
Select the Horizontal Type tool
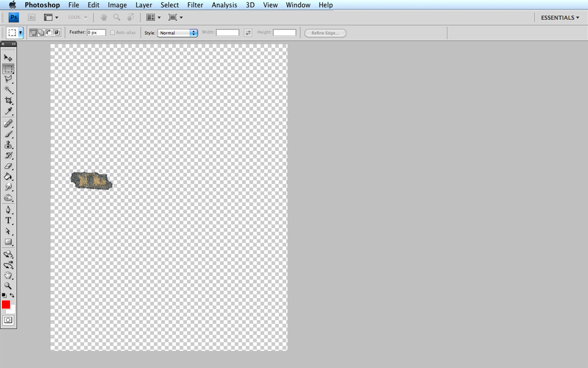coord(8,220)
